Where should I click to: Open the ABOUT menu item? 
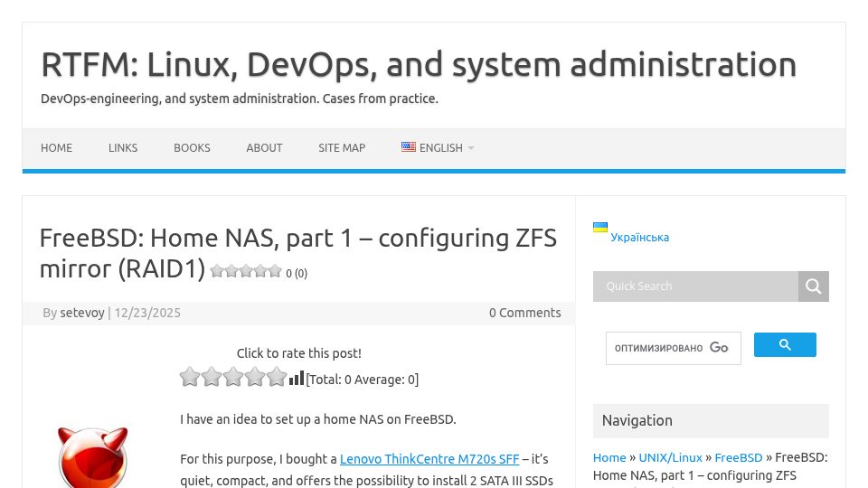[x=264, y=147]
